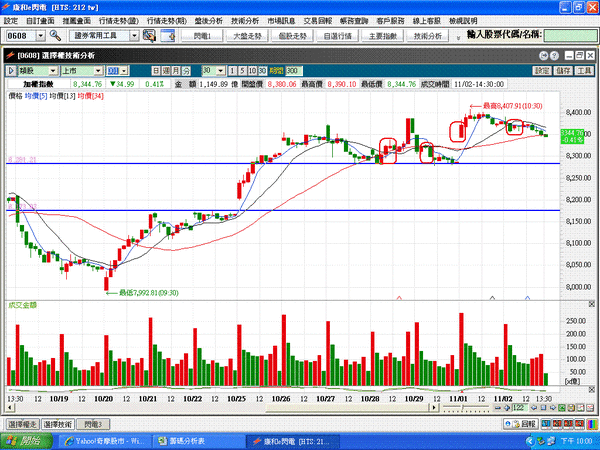
Task: Toggle the 週 weekly period button
Action: (166, 71)
